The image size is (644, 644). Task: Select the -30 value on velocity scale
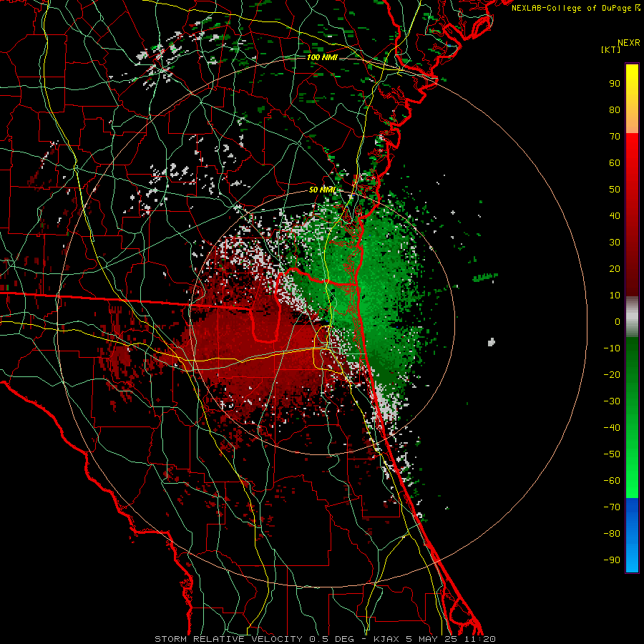pyautogui.click(x=612, y=401)
